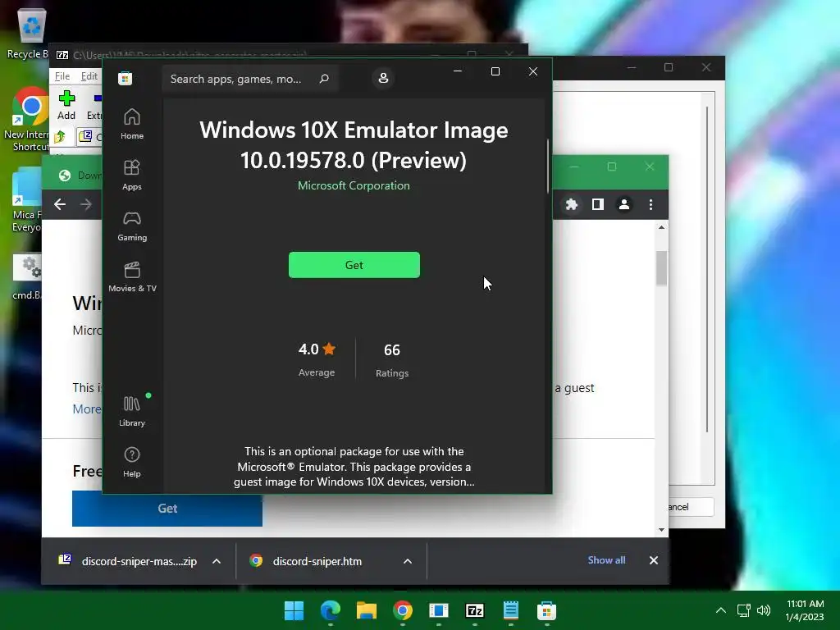Close the Chrome downloads bar

[654, 559]
